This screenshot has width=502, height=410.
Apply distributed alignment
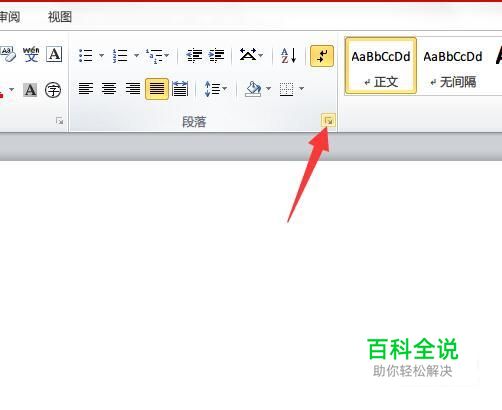click(180, 89)
